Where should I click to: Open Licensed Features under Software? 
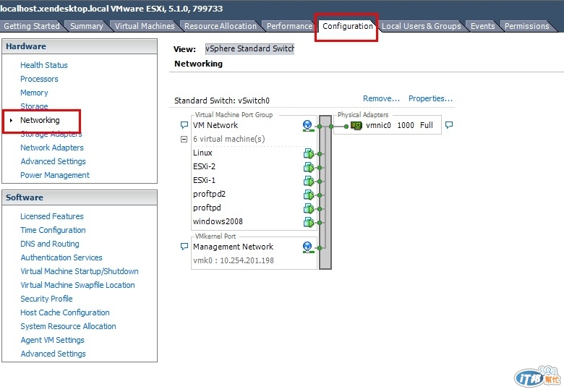pos(52,216)
